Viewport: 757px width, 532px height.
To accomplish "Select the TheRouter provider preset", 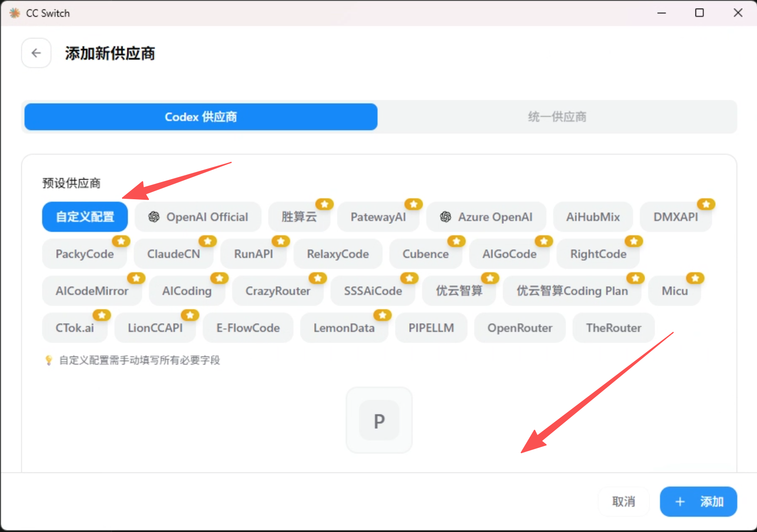I will coord(613,328).
